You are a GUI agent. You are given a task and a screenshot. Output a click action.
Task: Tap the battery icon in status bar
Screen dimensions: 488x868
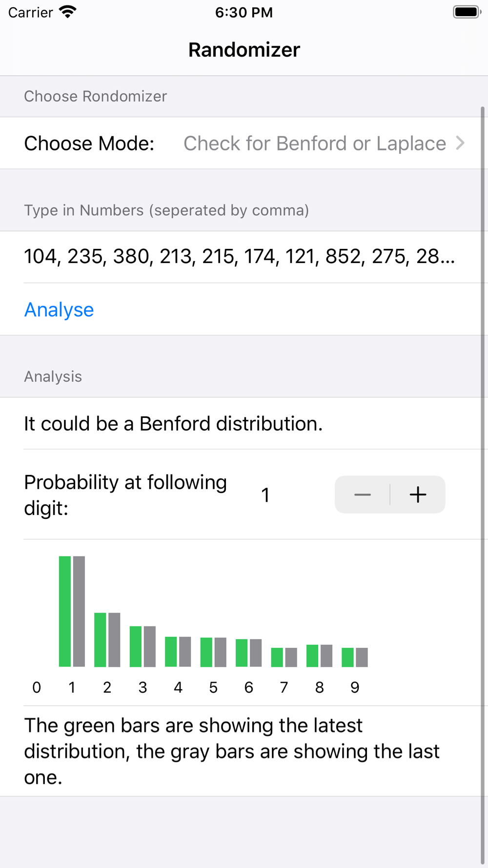click(x=467, y=12)
